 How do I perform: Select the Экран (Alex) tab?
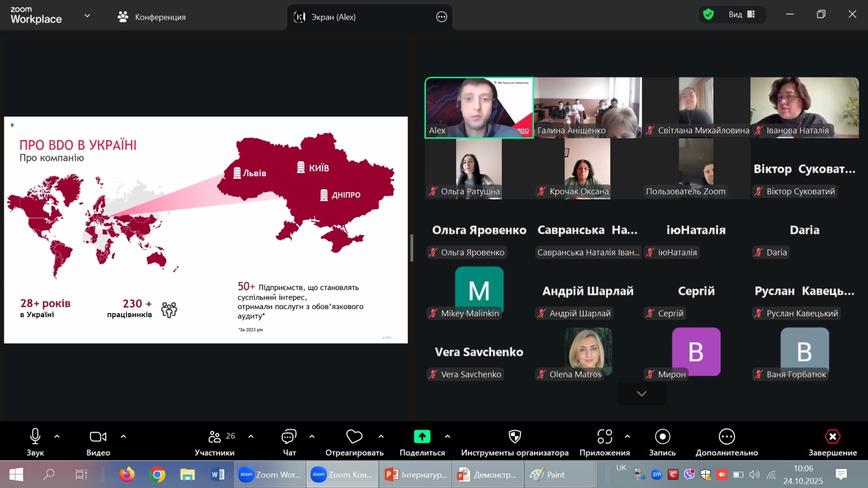tap(333, 17)
